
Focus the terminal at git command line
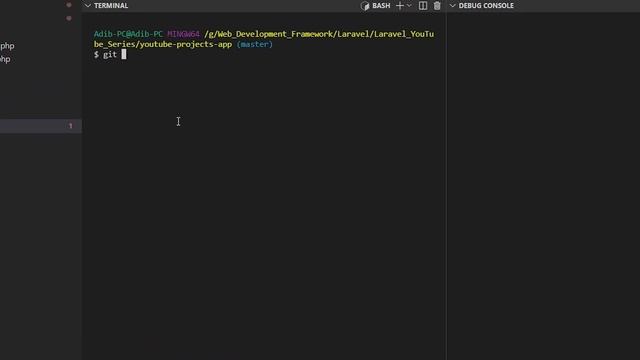coord(110,54)
